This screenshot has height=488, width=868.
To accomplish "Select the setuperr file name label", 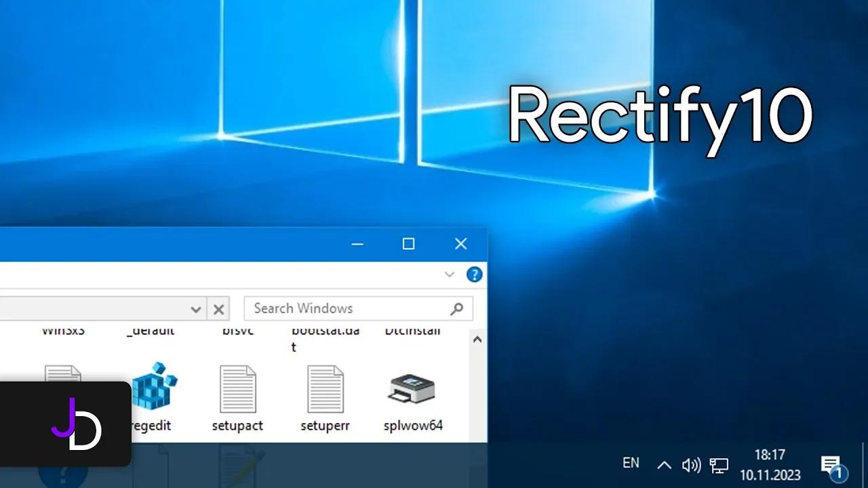I will pos(325,426).
